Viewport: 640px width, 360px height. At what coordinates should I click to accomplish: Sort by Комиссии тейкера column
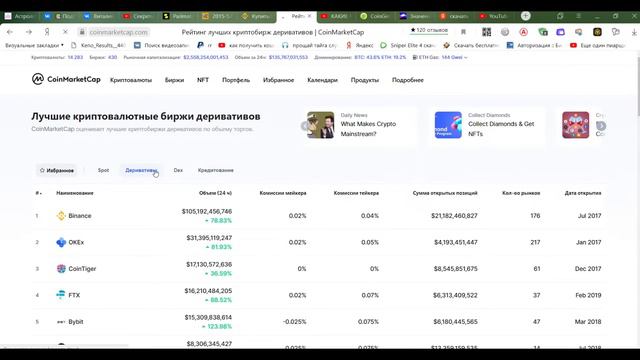(356, 193)
